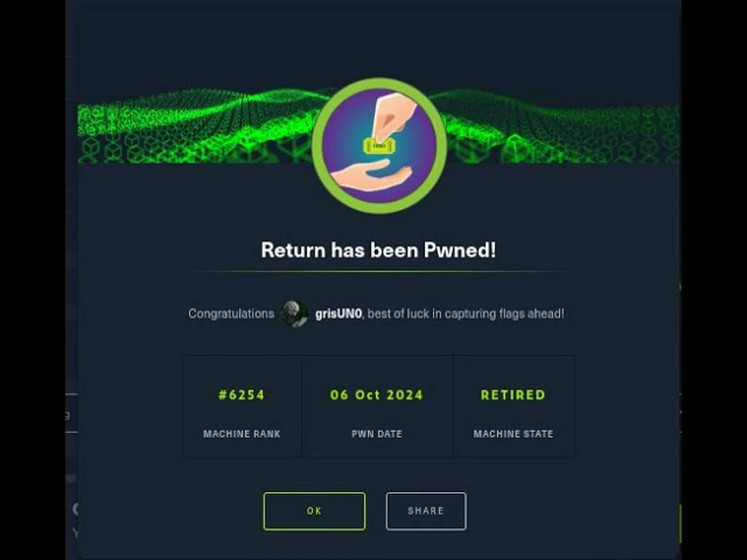This screenshot has width=747, height=560.
Task: Click 'best of luck in capturing flags ahead!' text
Action: 466,314
